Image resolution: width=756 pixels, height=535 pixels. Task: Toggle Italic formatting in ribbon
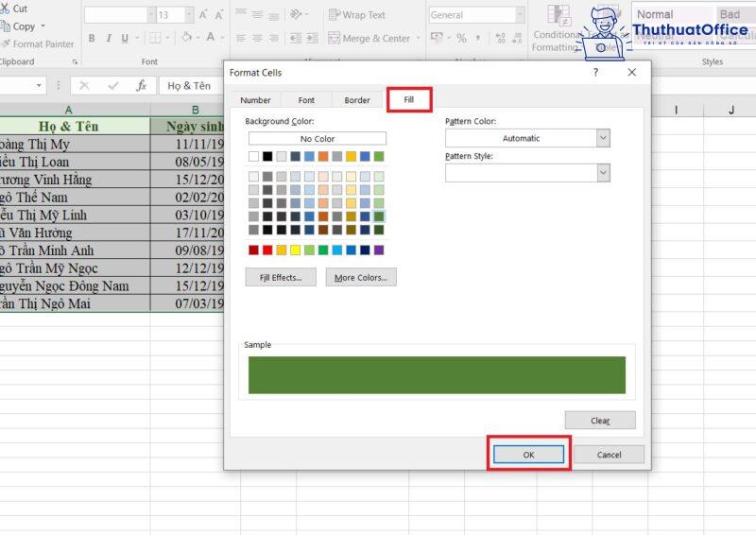tap(109, 38)
